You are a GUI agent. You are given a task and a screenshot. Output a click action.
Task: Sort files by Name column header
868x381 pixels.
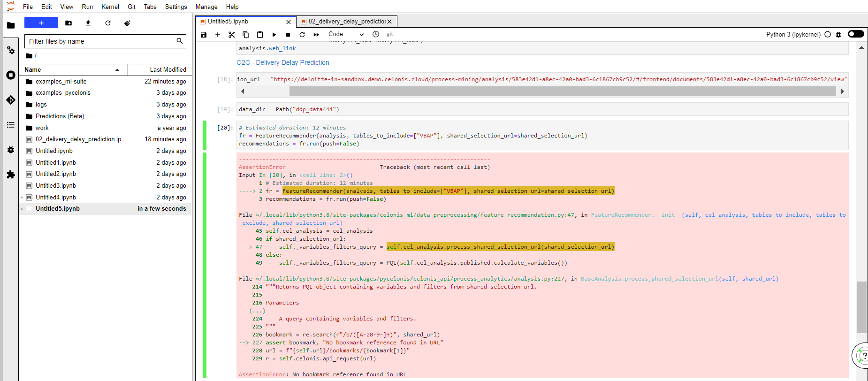point(73,69)
